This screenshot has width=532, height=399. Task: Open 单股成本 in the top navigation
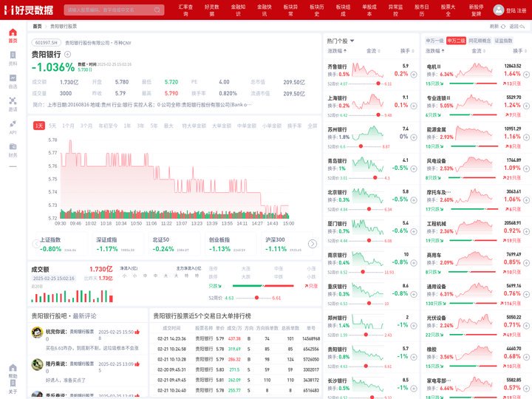tap(369, 10)
